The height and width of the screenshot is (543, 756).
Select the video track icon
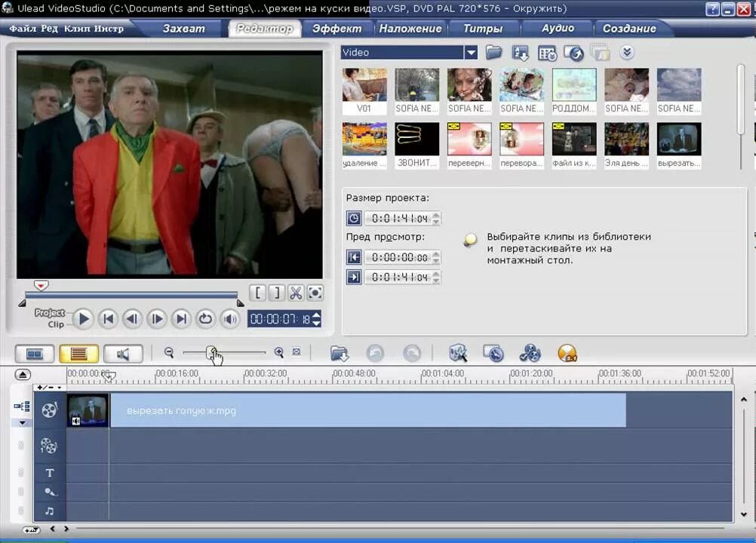click(x=49, y=410)
